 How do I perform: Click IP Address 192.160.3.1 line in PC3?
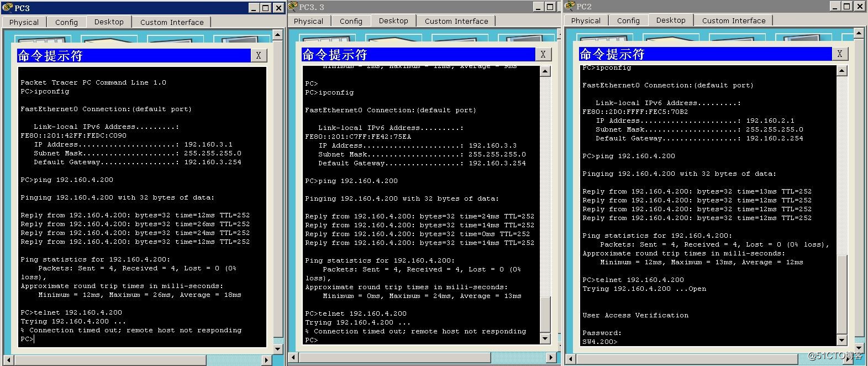point(133,144)
